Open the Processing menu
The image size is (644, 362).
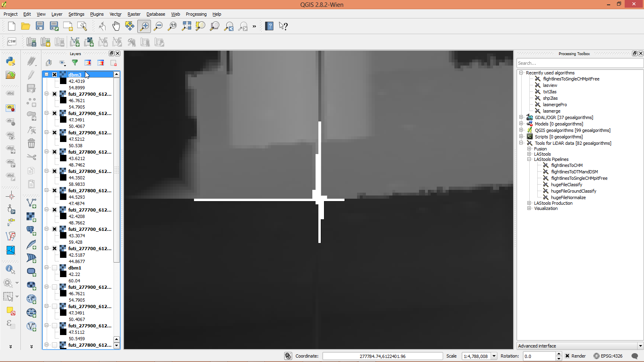pos(196,14)
